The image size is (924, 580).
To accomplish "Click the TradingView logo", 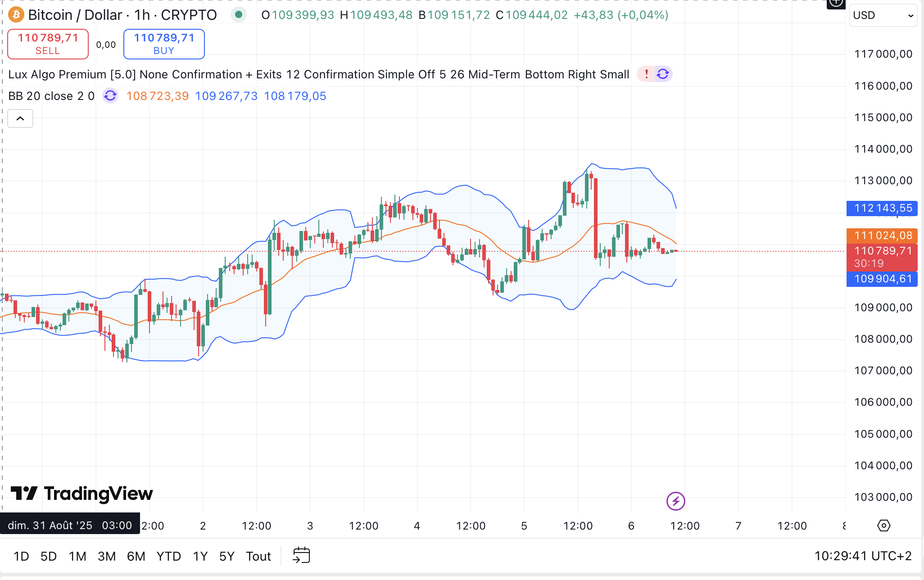I will (x=82, y=494).
